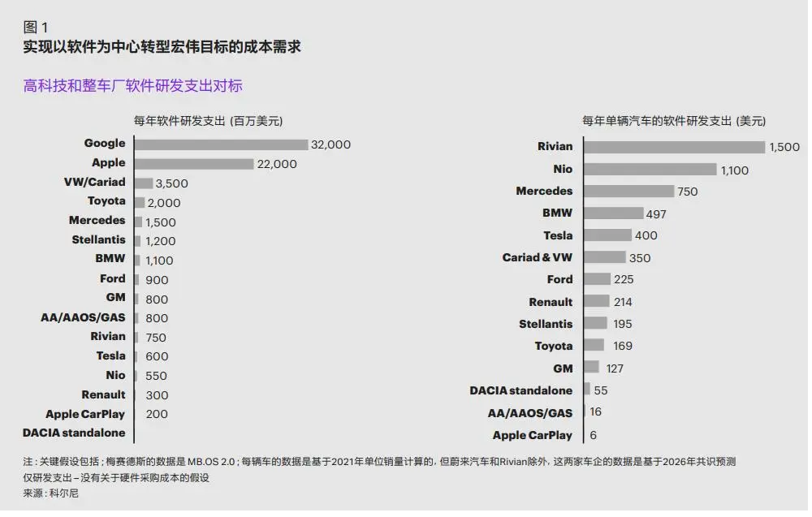The height and width of the screenshot is (517, 812).
Task: Click the value 1,500 beside Mercedes in left chart
Action: pyautogui.click(x=161, y=222)
